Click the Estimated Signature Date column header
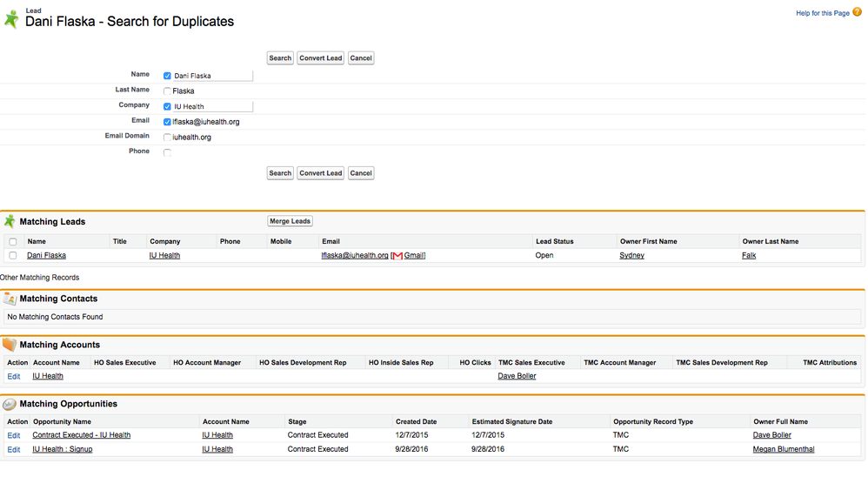This screenshot has width=868, height=477. (x=512, y=422)
